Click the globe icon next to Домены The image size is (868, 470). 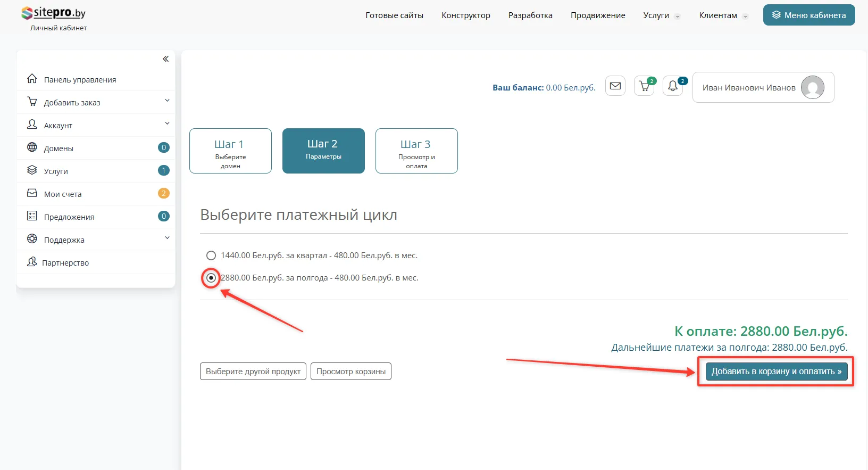(32, 147)
